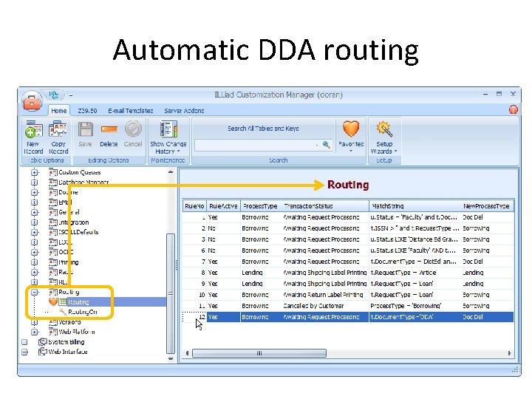Switch to the Home tab

click(59, 111)
